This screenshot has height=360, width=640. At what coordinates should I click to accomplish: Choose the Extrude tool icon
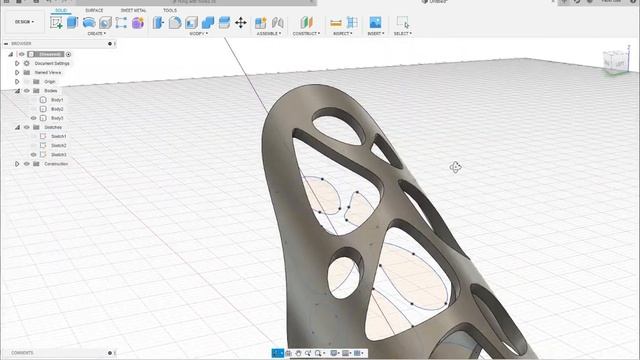click(73, 22)
